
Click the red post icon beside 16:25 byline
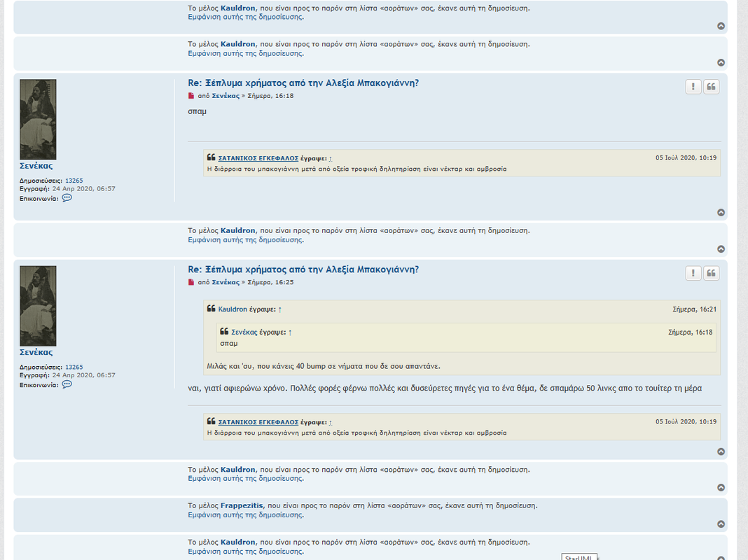(x=191, y=282)
